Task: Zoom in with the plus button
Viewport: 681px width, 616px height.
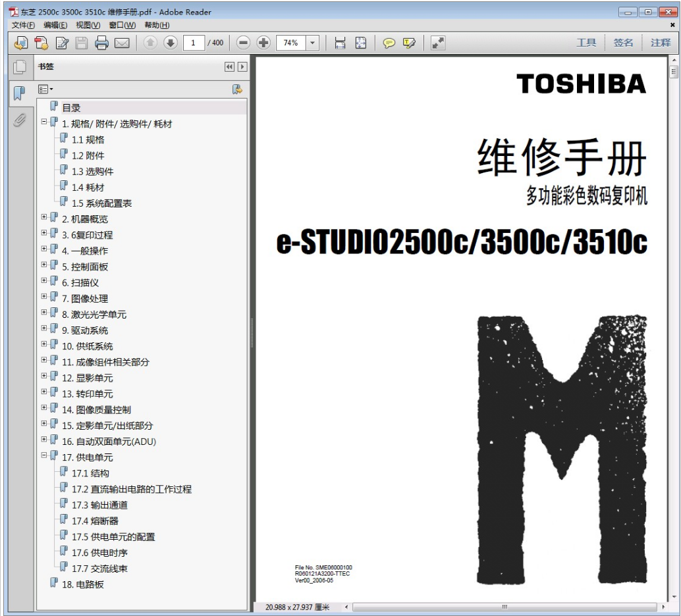Action: point(263,43)
